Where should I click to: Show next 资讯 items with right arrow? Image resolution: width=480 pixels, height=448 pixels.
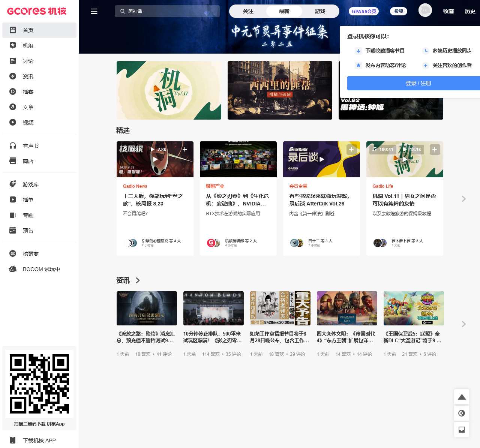[463, 324]
